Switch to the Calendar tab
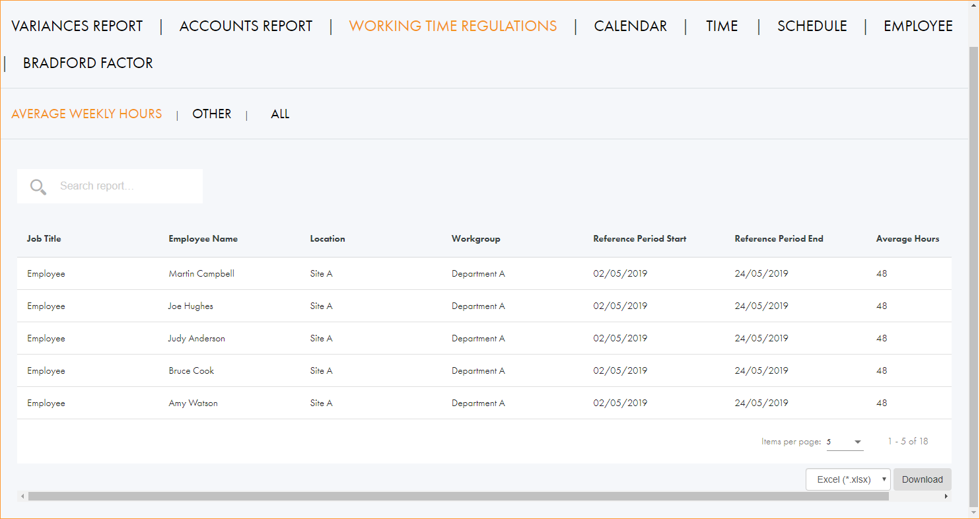The width and height of the screenshot is (980, 519). click(x=630, y=26)
